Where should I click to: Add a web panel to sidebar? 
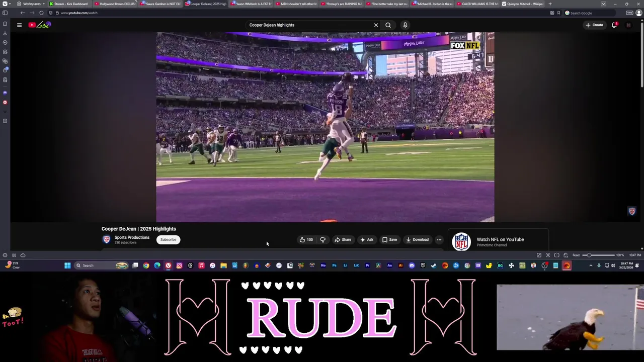5,121
